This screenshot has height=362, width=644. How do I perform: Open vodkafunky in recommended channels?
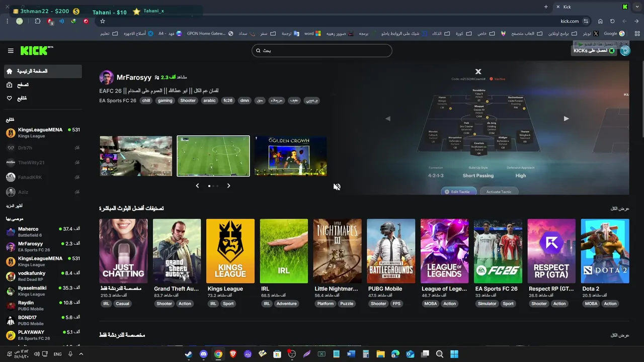click(43, 276)
